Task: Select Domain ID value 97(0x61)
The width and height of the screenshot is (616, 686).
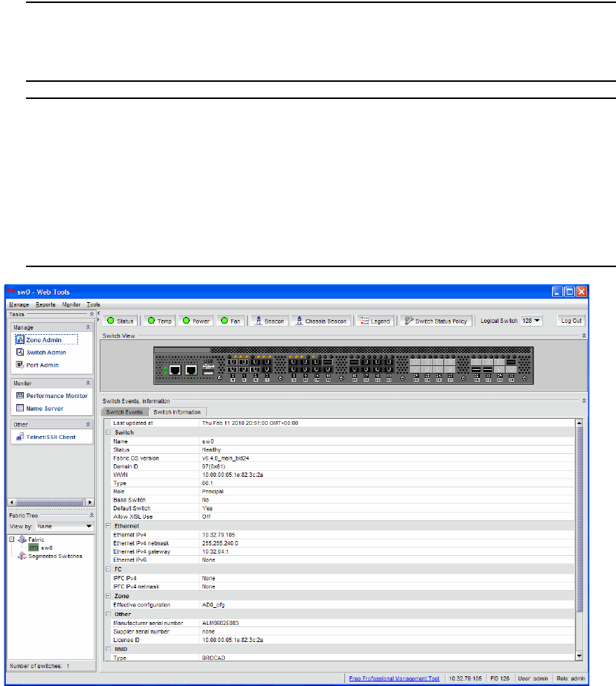Action: tap(214, 467)
